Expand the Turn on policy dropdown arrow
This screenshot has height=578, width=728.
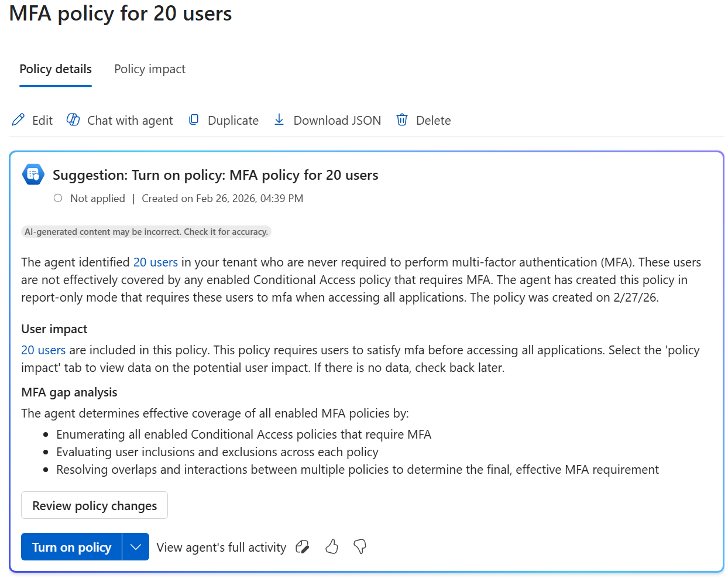(136, 546)
